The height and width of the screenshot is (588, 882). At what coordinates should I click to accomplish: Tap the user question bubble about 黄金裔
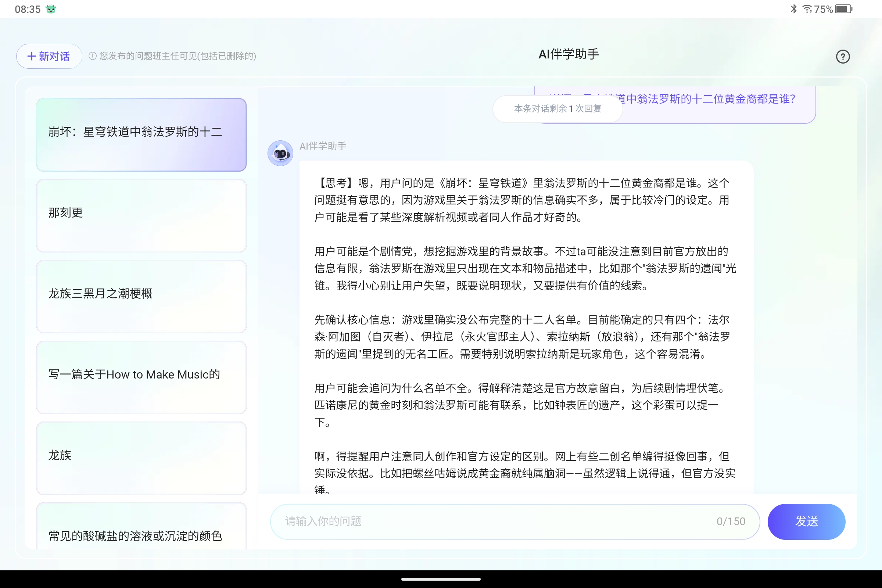(x=675, y=105)
